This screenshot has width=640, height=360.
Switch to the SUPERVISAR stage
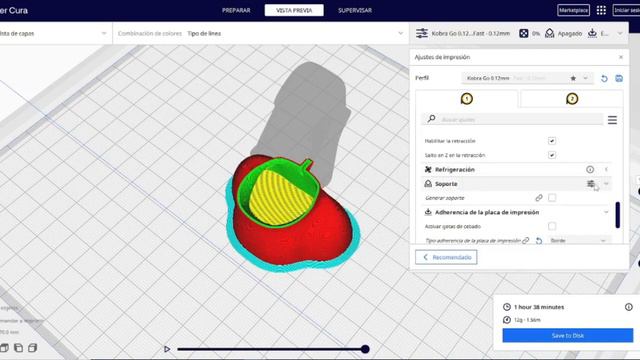355,10
